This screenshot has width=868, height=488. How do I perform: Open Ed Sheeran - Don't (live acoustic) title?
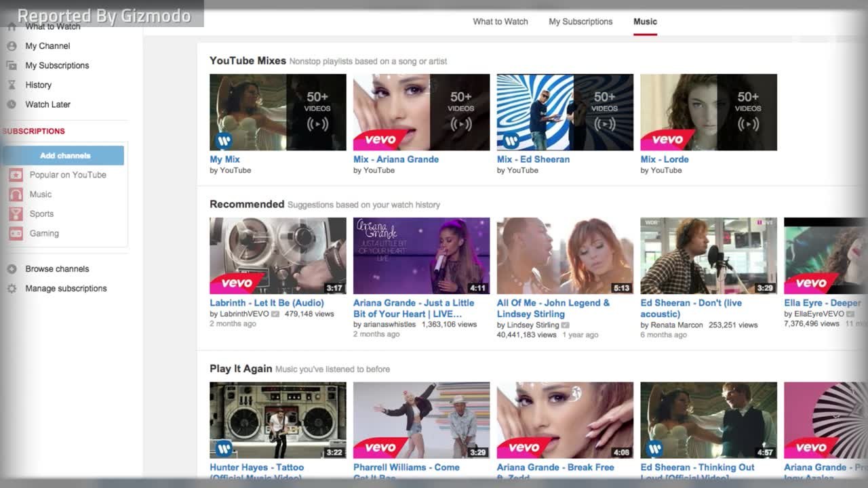tap(691, 308)
